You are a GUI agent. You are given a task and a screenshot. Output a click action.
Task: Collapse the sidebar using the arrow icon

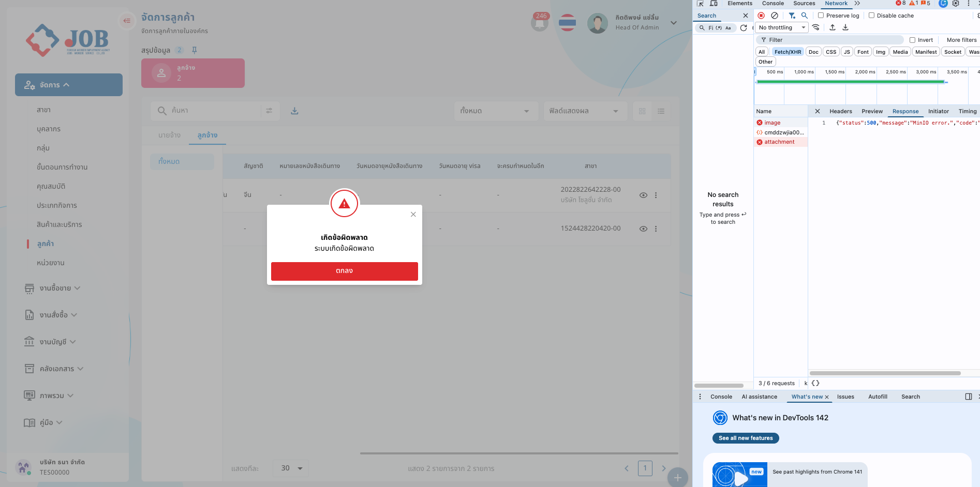coord(127,21)
